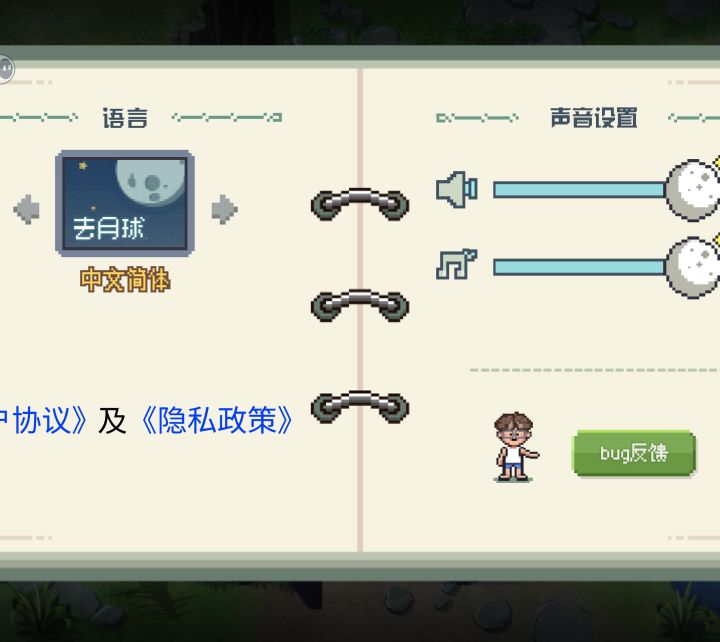Open the 《隐私政策》 privacy policy link
The height and width of the screenshot is (642, 720).
click(x=216, y=420)
